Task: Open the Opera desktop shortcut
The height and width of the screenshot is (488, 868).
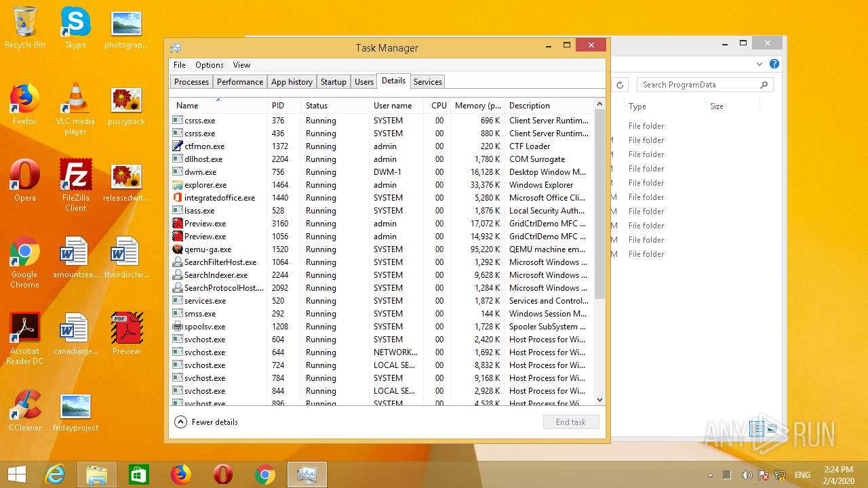Action: (24, 181)
